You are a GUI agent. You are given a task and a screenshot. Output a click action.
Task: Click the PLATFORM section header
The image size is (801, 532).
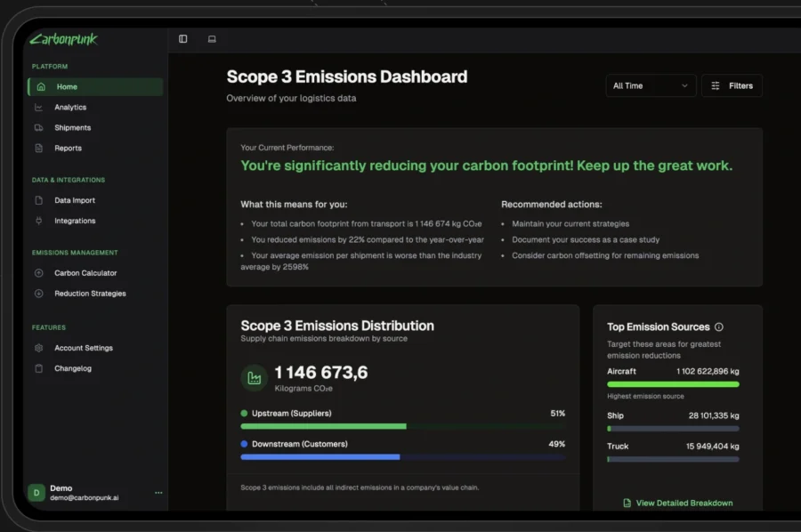[50, 67]
